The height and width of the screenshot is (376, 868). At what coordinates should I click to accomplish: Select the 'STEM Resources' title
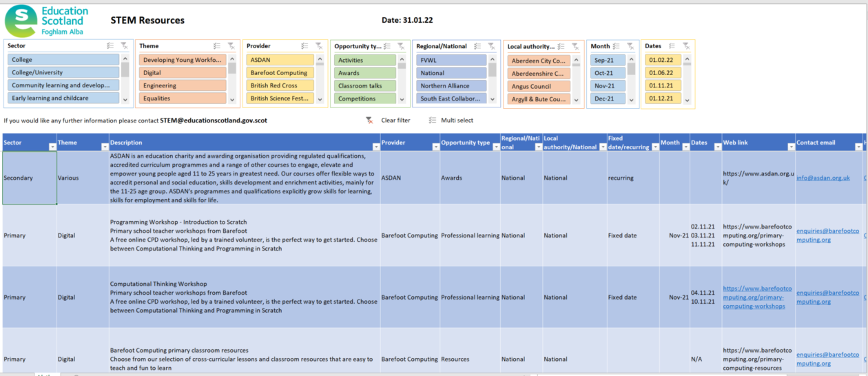click(x=147, y=21)
